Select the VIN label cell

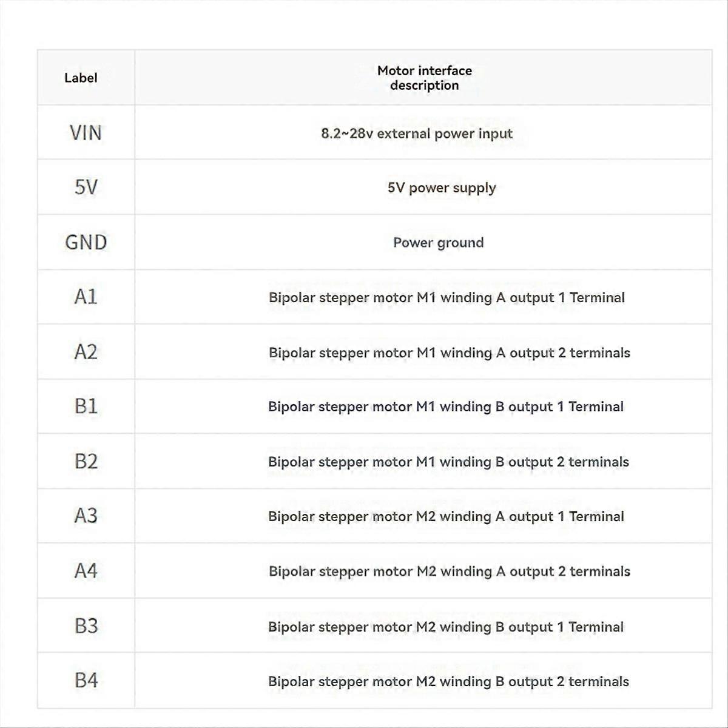(86, 133)
